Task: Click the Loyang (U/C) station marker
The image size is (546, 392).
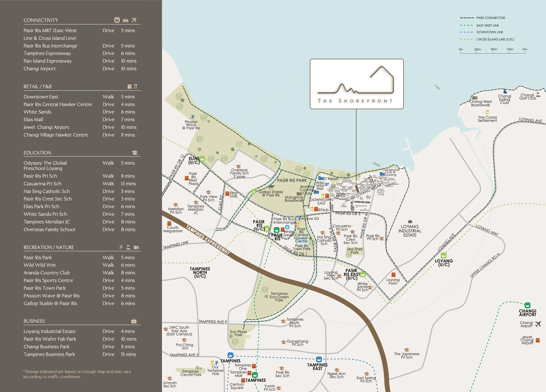Action: pos(444,255)
